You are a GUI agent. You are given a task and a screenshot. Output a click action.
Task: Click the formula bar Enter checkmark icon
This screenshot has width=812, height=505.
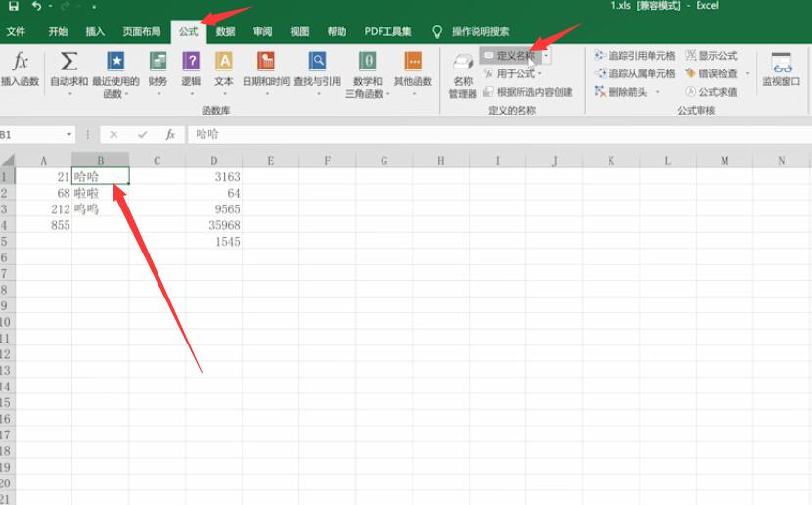point(143,135)
